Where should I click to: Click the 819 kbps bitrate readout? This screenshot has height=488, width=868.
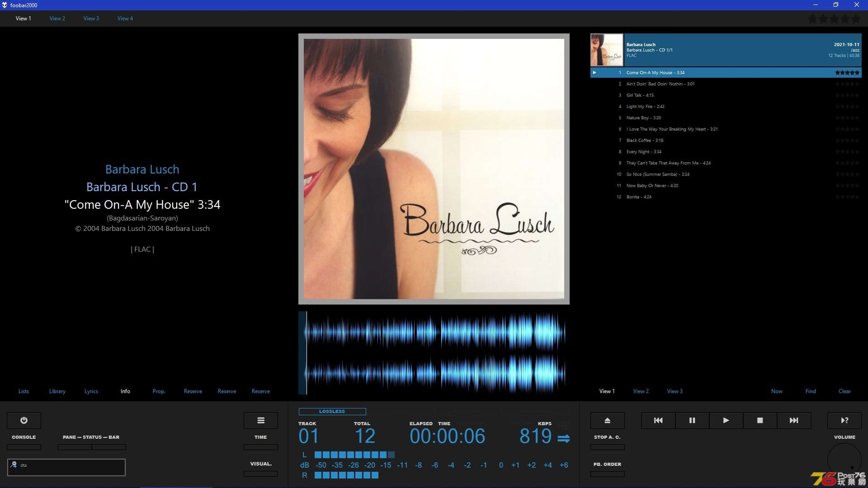click(x=536, y=436)
